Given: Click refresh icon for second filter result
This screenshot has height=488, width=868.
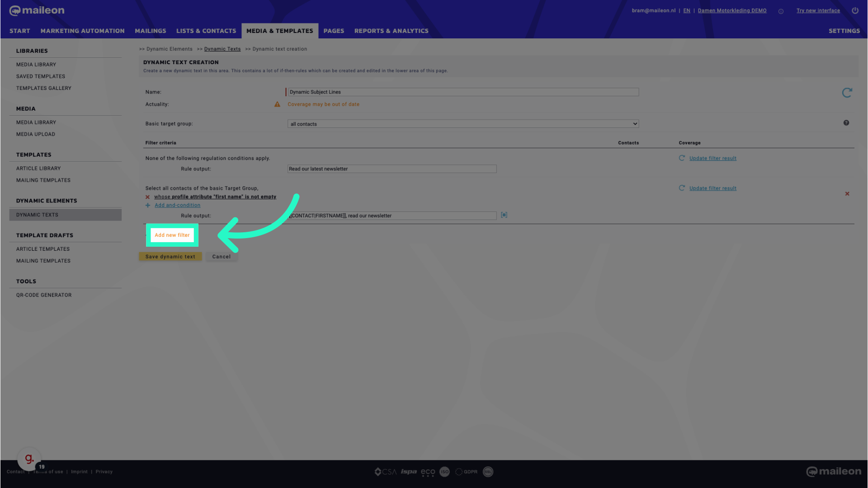Looking at the screenshot, I should 682,188.
